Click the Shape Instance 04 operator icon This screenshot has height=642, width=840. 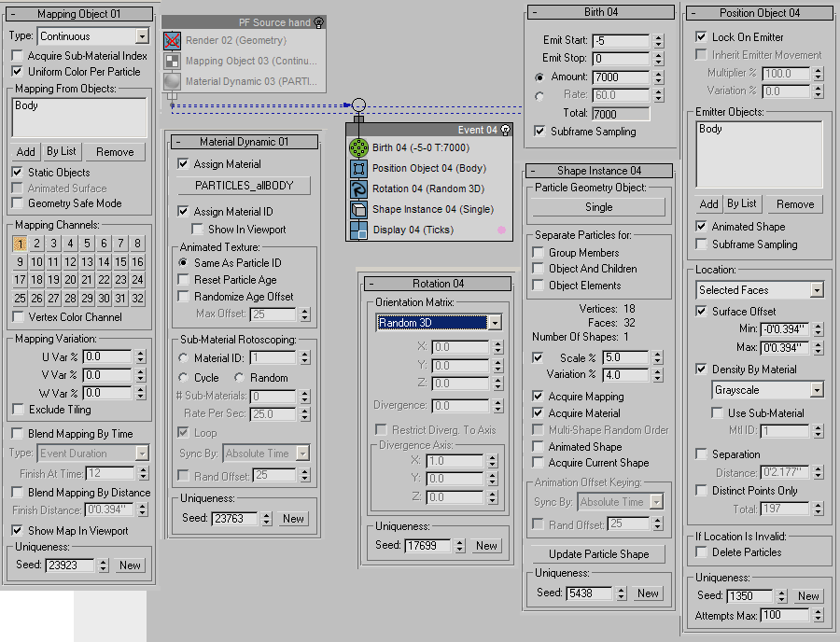[358, 209]
